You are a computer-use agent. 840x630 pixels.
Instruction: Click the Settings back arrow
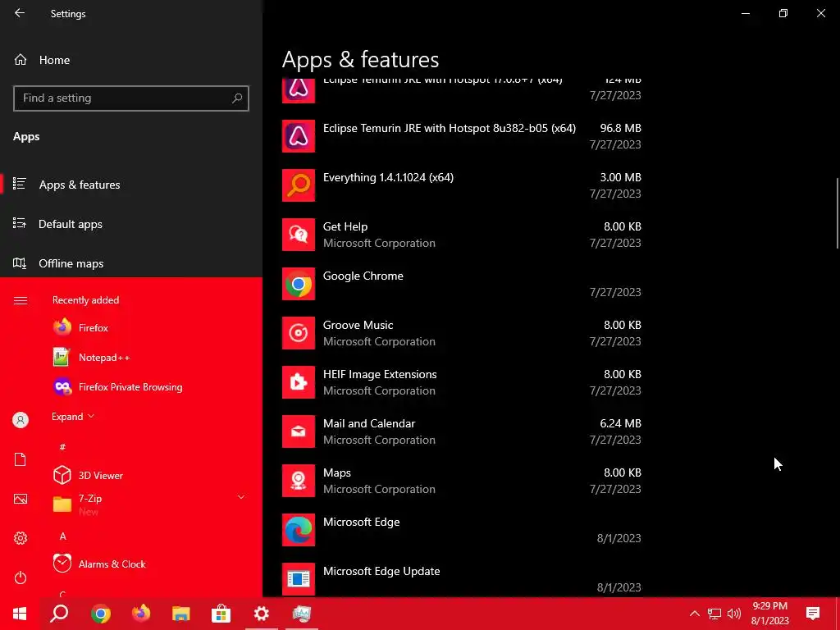pos(20,13)
